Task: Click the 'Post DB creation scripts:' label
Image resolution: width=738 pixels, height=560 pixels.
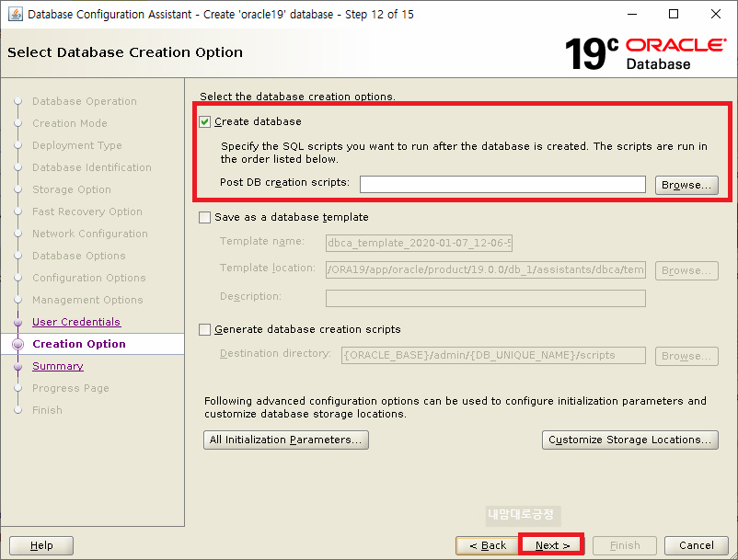Action: [x=284, y=182]
